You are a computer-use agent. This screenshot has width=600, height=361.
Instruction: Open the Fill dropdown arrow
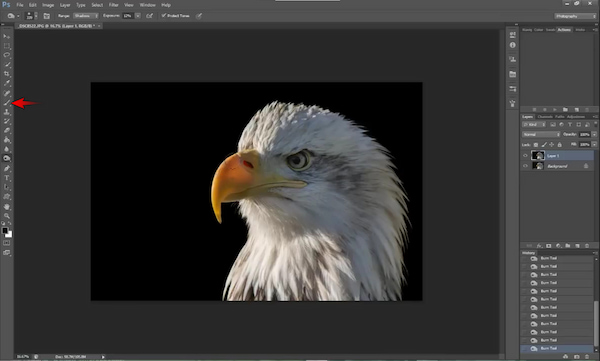coord(594,145)
